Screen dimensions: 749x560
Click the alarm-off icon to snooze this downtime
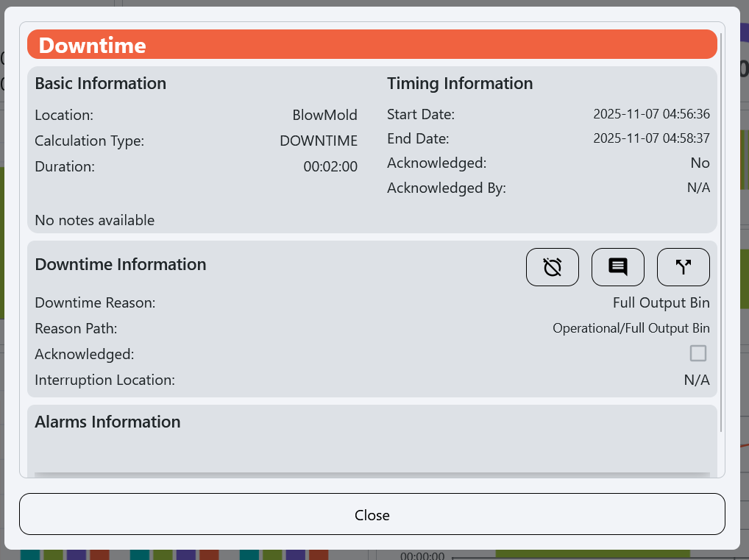coord(552,266)
